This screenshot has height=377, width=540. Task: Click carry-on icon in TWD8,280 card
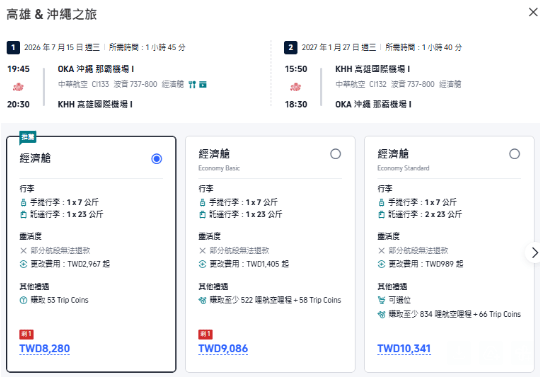pyautogui.click(x=23, y=202)
